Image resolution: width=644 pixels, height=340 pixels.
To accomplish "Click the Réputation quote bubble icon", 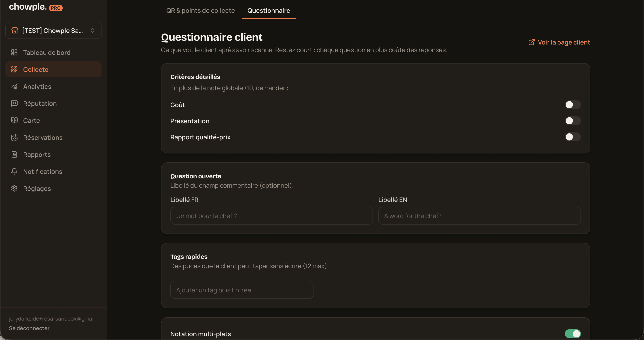I will (x=14, y=104).
